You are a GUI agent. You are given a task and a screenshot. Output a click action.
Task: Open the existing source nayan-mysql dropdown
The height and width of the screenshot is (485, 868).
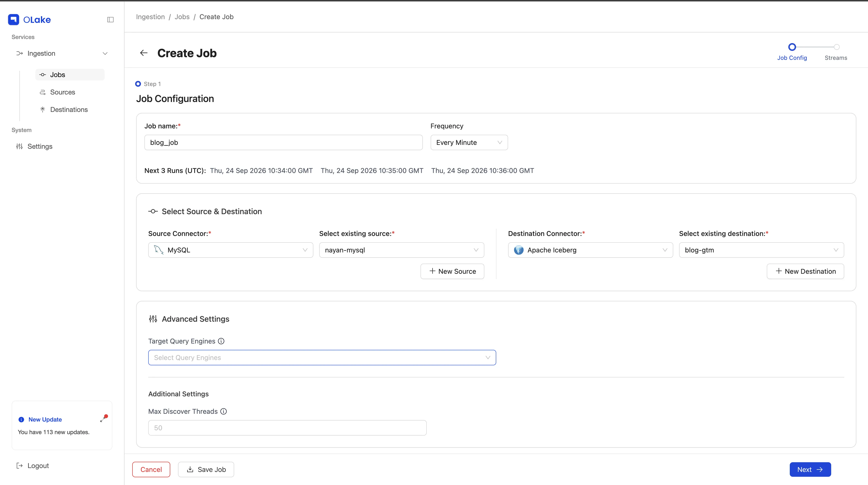[x=402, y=250]
